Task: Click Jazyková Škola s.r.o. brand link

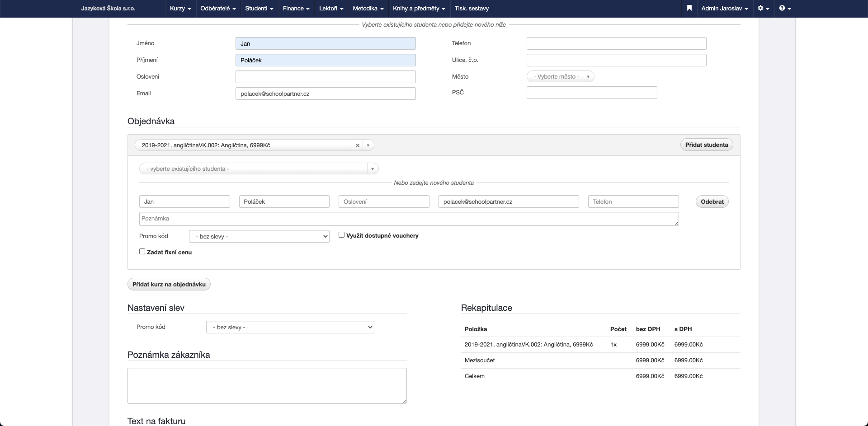Action: point(108,8)
